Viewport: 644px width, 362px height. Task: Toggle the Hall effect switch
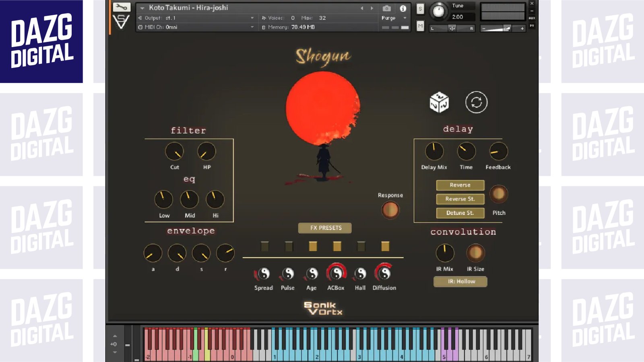point(361,246)
